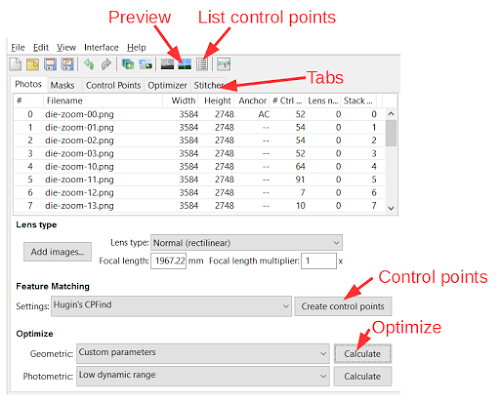Expand the Geometric Custom parameters dropdown

203,353
